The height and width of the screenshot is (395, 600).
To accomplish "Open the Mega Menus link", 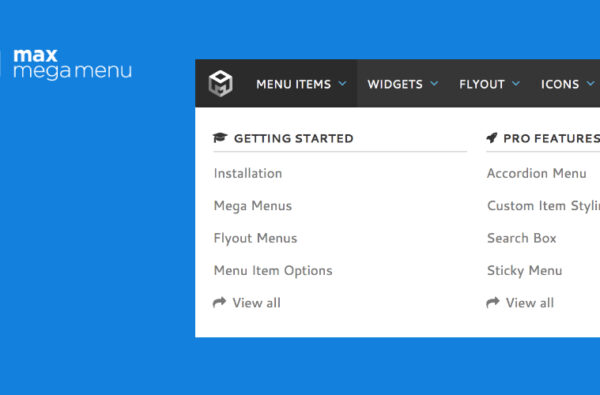I will [253, 206].
